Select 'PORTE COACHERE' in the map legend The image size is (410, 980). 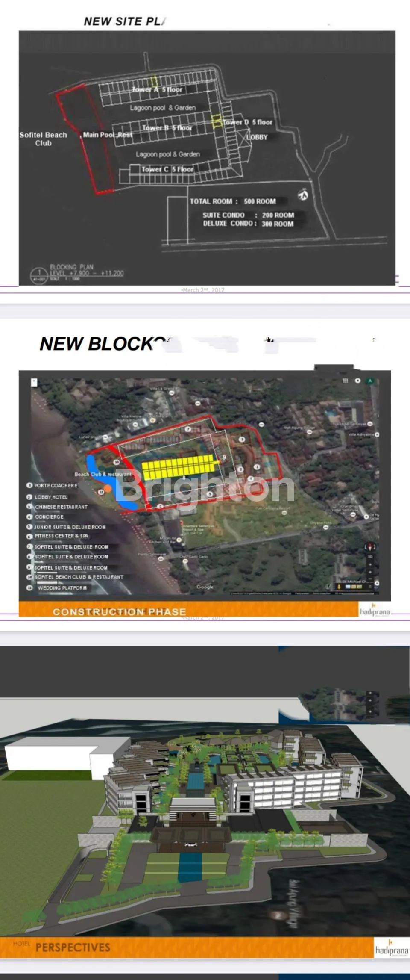[x=56, y=485]
